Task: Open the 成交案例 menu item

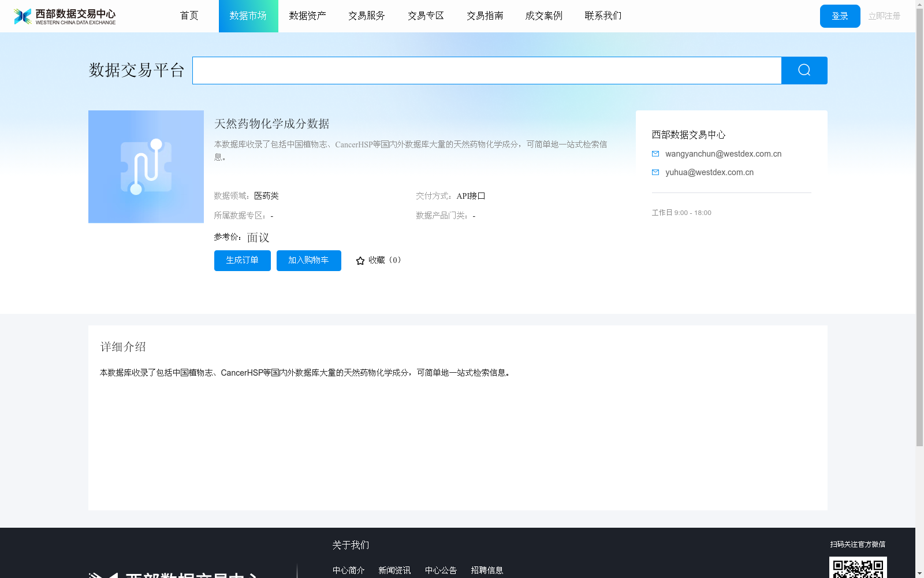Action: point(544,16)
